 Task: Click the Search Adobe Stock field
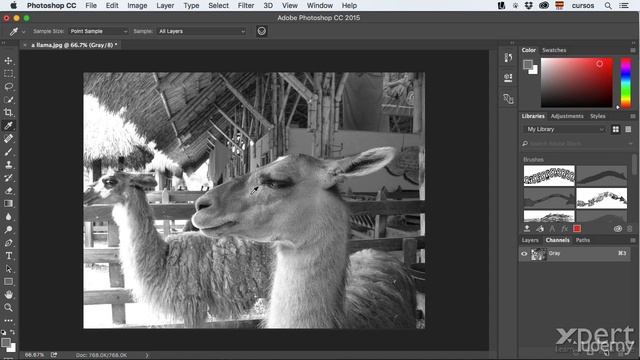[x=578, y=144]
